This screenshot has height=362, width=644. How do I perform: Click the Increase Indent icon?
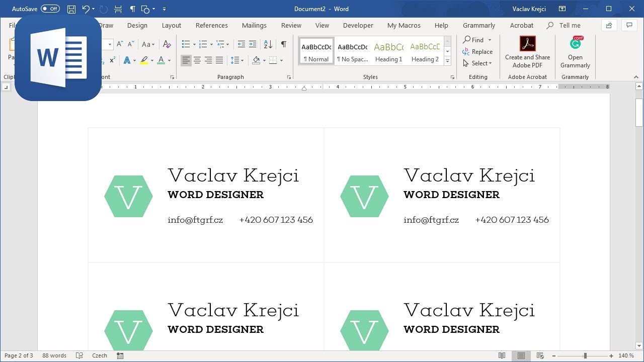pyautogui.click(x=253, y=44)
